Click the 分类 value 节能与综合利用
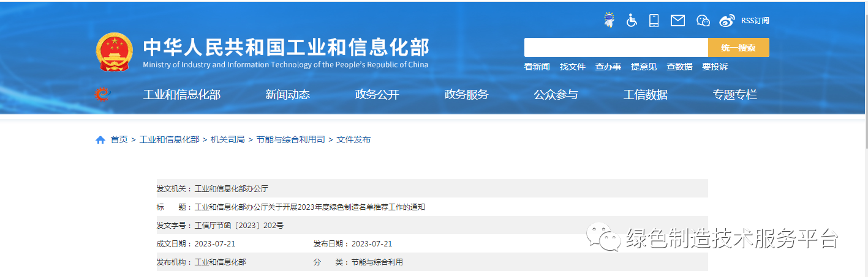 (377, 262)
